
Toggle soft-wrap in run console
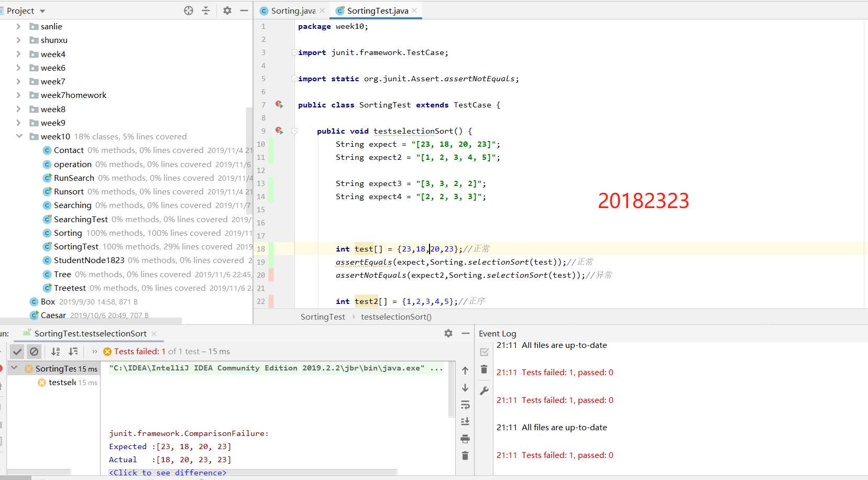click(x=465, y=405)
